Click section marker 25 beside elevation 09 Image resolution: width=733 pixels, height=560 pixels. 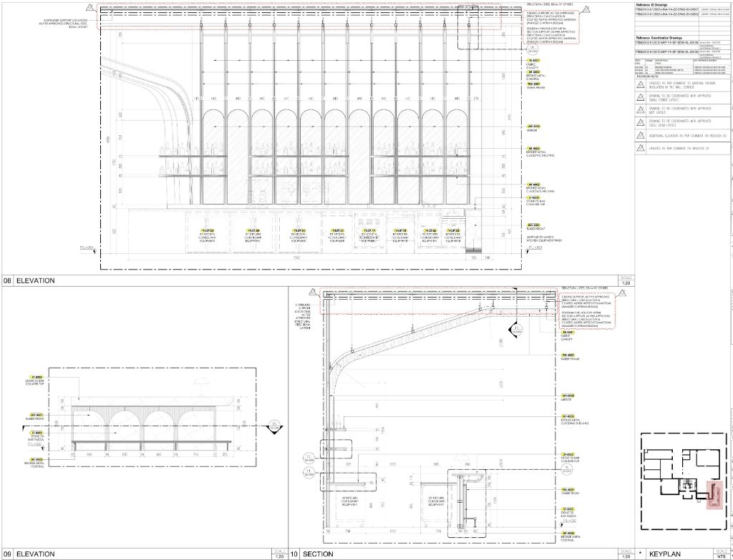[274, 426]
